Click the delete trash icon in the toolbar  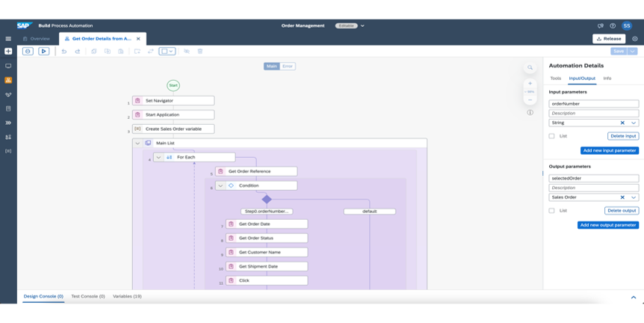(200, 52)
